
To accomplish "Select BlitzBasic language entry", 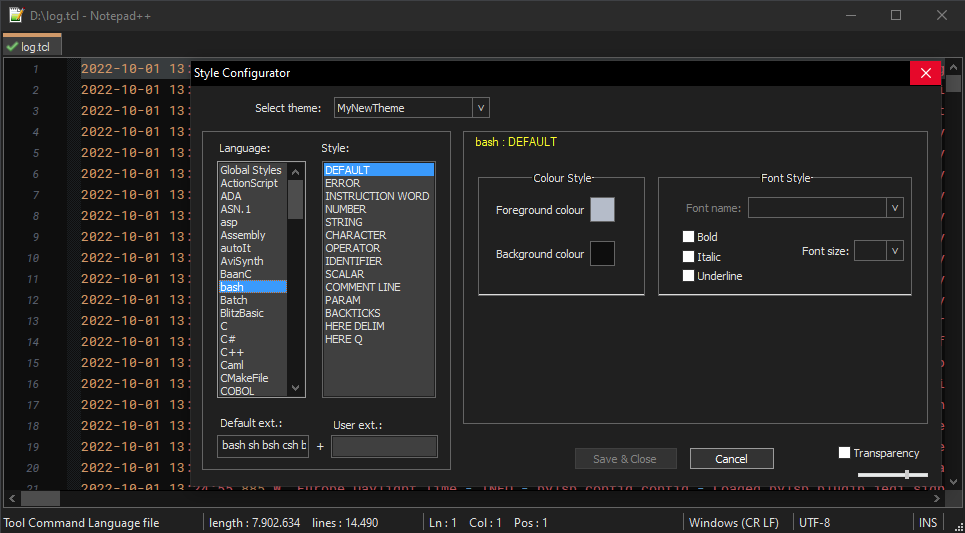I will pyautogui.click(x=251, y=313).
